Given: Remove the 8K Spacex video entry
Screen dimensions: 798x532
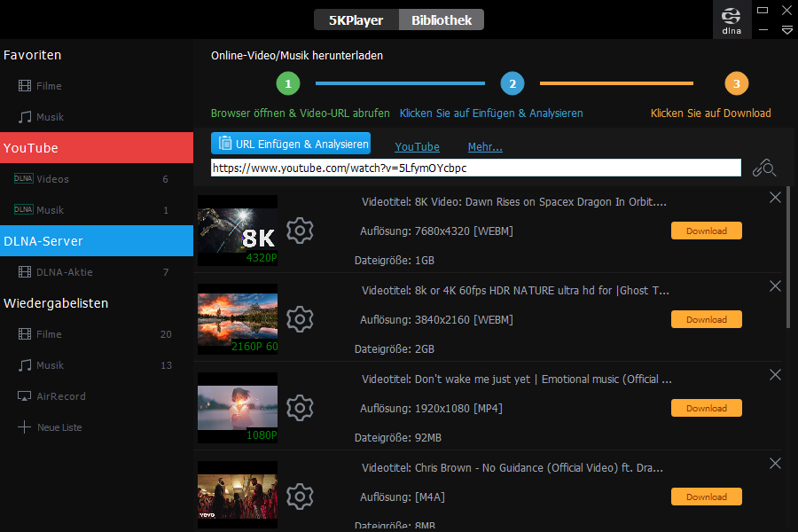Looking at the screenshot, I should (x=775, y=198).
